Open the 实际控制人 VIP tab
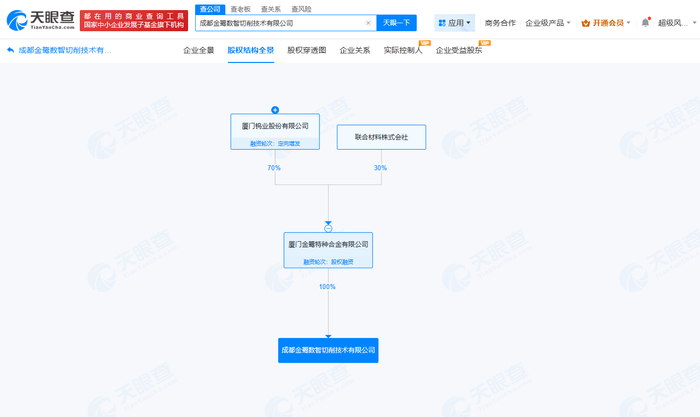The image size is (700, 417). 403,50
